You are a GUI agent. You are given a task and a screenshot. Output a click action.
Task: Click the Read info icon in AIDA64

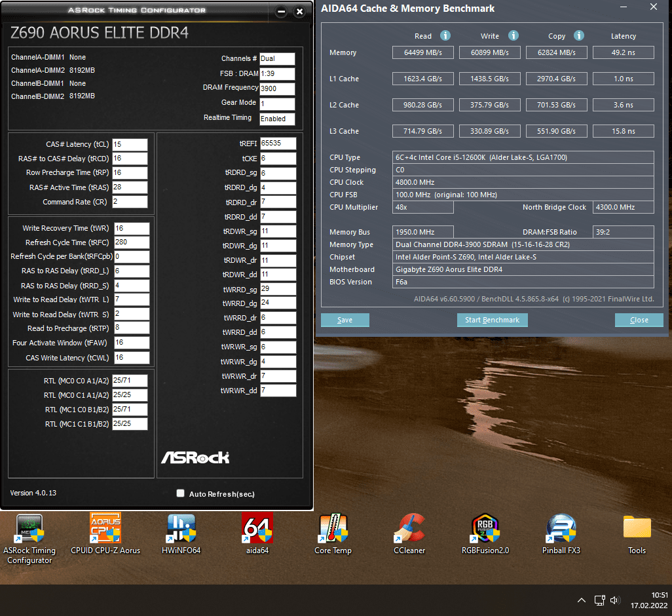coord(445,35)
